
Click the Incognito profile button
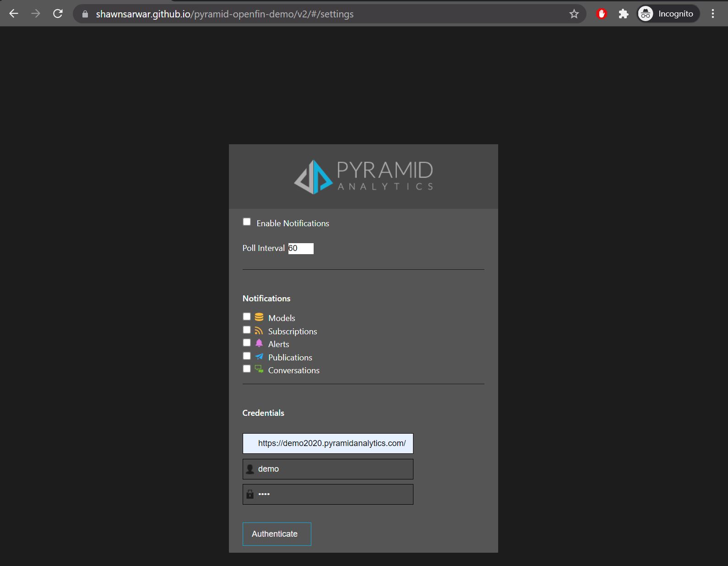(668, 14)
